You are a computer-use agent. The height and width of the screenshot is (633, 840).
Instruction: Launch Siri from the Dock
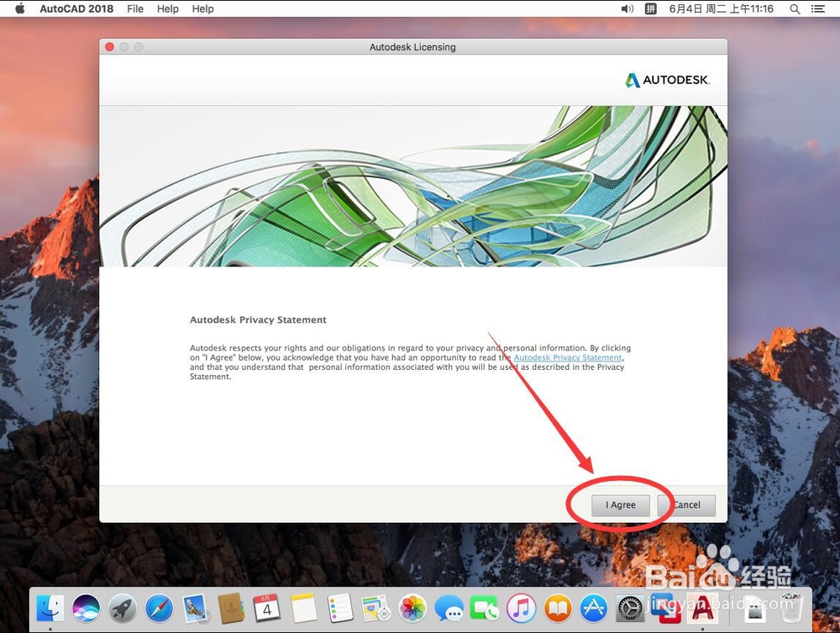(x=87, y=609)
